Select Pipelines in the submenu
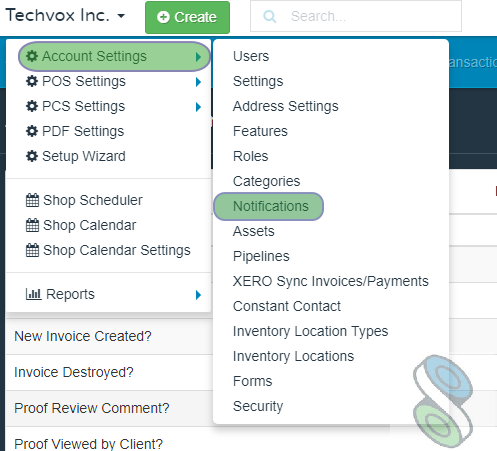The image size is (497, 451). (261, 256)
